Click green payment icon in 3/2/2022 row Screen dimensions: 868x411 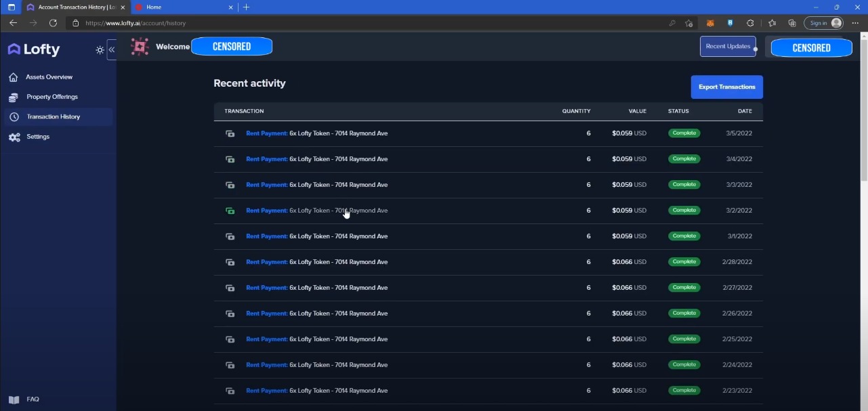230,211
